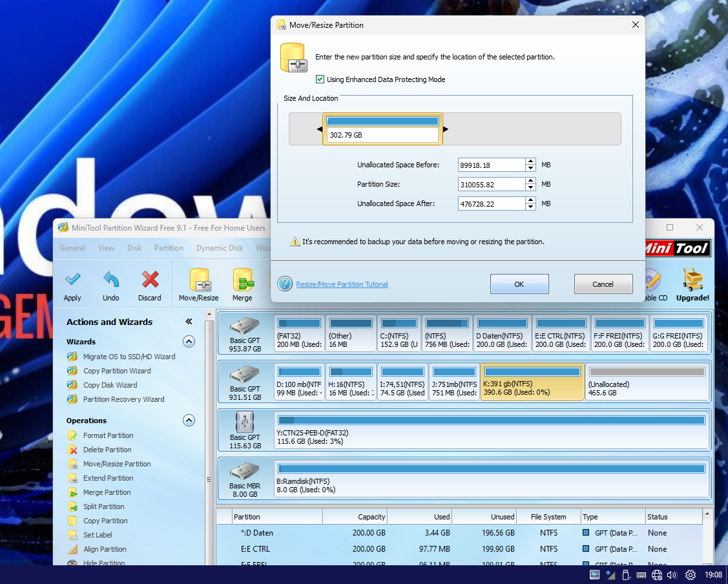Open Migrate OS to SSD/HD Wizard
728x584 pixels.
pos(129,357)
